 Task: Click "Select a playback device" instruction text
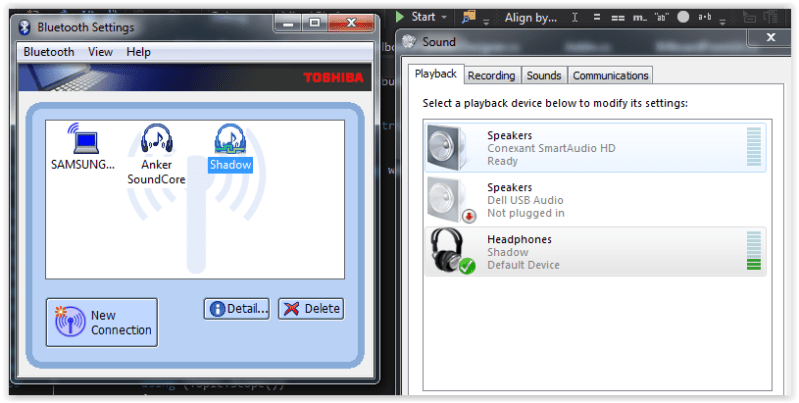click(x=555, y=103)
